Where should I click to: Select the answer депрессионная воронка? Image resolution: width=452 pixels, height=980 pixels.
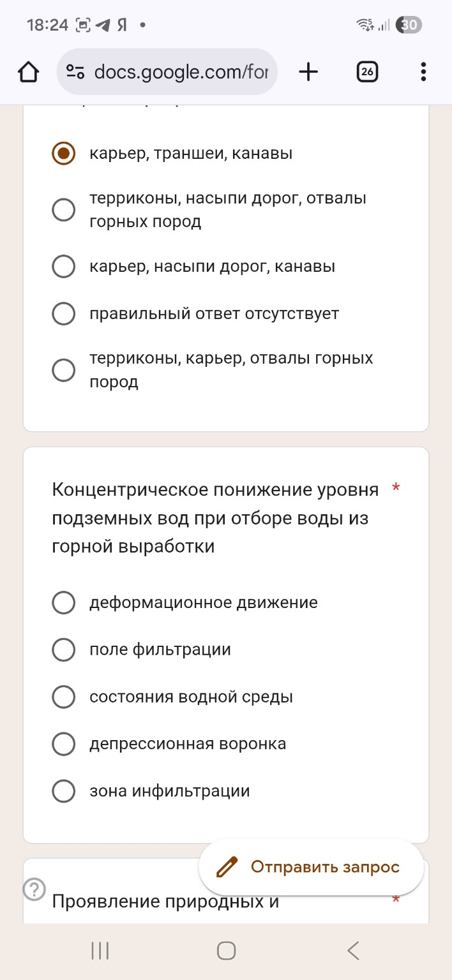pyautogui.click(x=64, y=743)
